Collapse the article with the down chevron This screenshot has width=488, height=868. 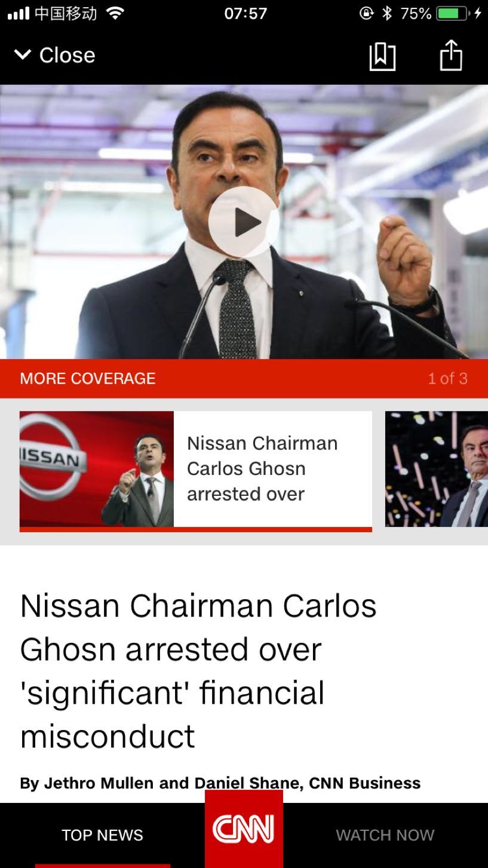pyautogui.click(x=22, y=55)
